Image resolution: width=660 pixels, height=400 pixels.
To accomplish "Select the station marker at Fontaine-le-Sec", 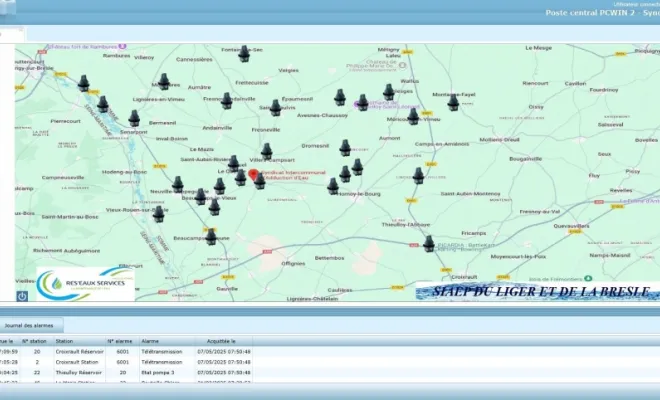I will click(244, 54).
